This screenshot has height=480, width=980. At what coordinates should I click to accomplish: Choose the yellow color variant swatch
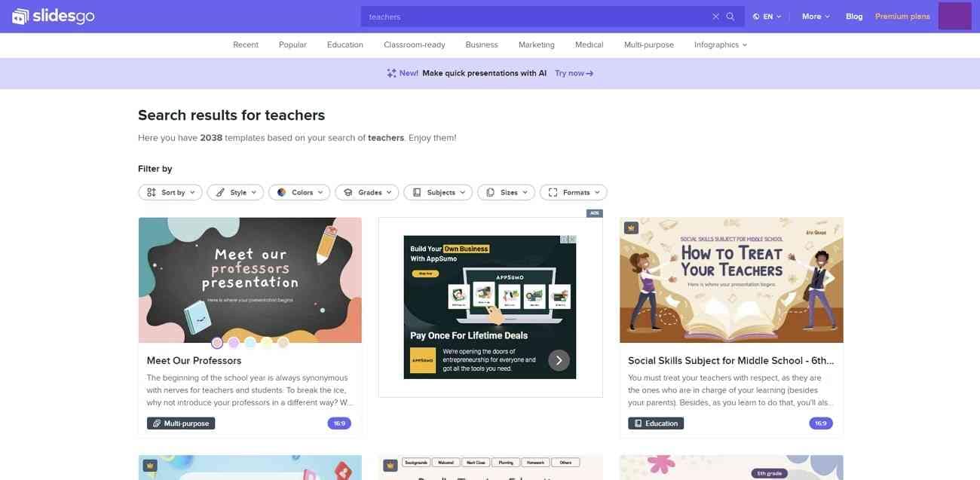[267, 343]
